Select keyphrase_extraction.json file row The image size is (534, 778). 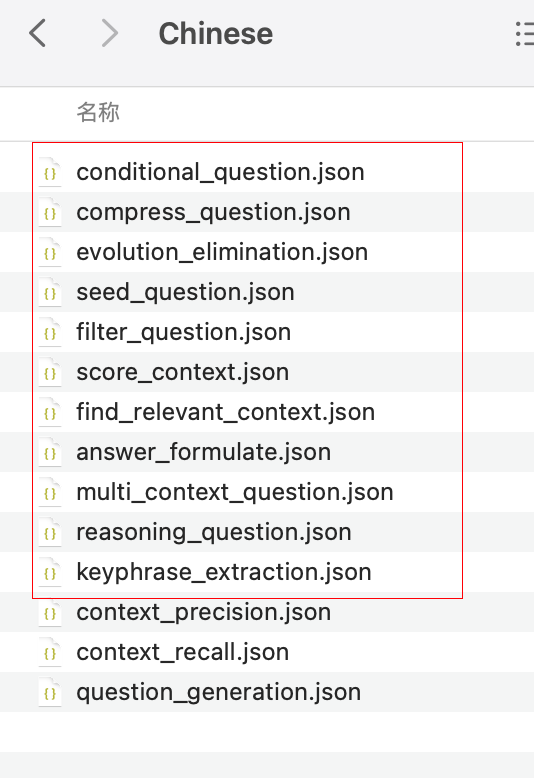click(x=267, y=573)
